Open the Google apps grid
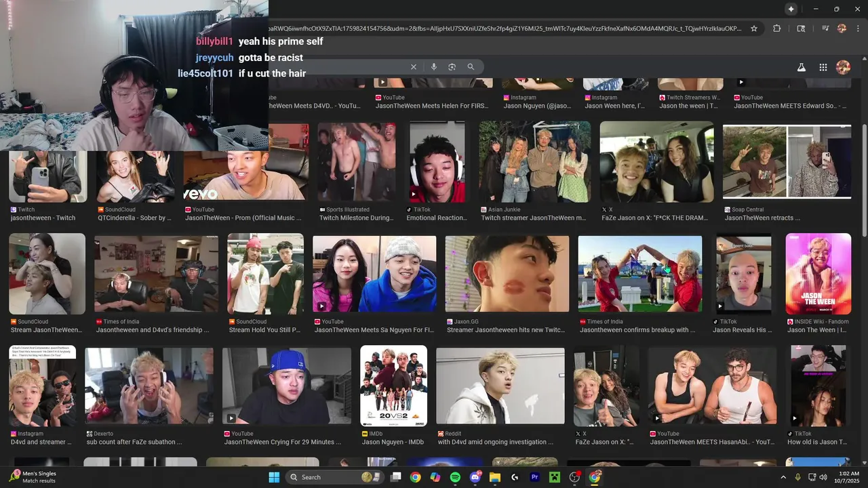868x488 pixels. 823,67
